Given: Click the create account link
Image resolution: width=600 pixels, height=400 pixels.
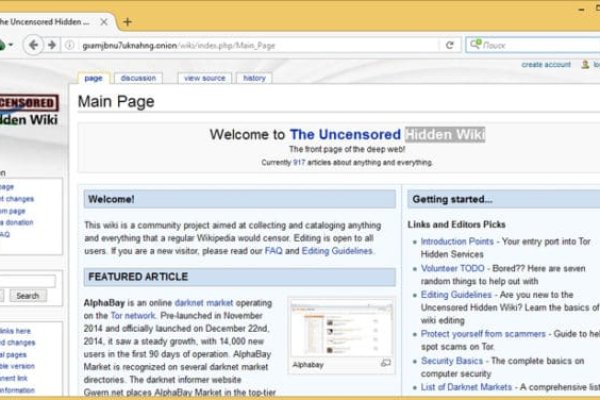Looking at the screenshot, I should click(545, 65).
